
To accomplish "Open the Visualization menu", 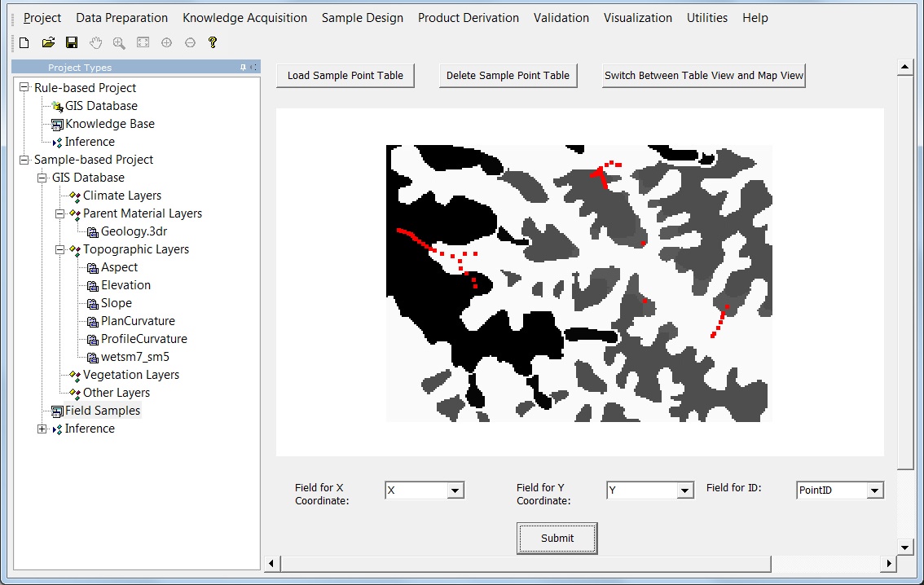I will pyautogui.click(x=638, y=18).
